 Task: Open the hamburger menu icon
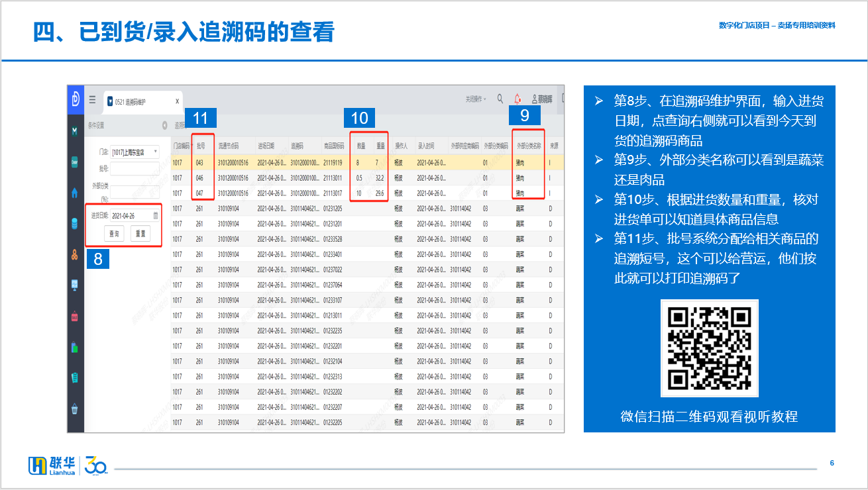tap(92, 100)
